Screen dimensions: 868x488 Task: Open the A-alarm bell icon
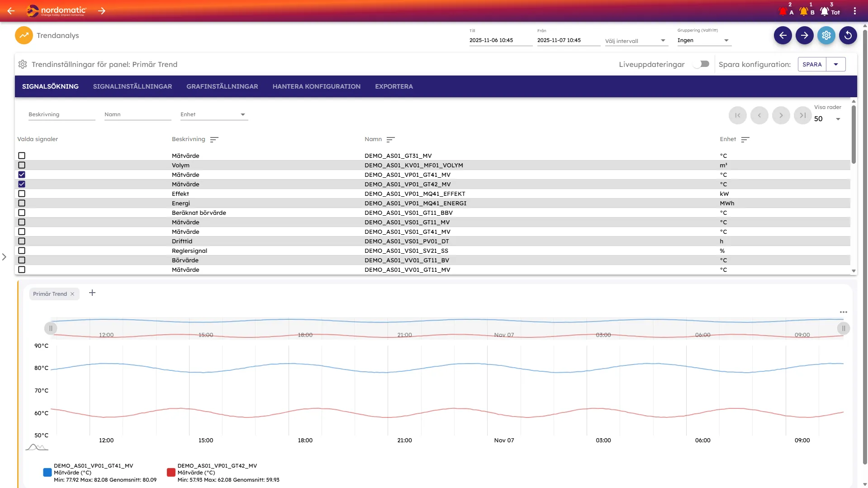(783, 11)
